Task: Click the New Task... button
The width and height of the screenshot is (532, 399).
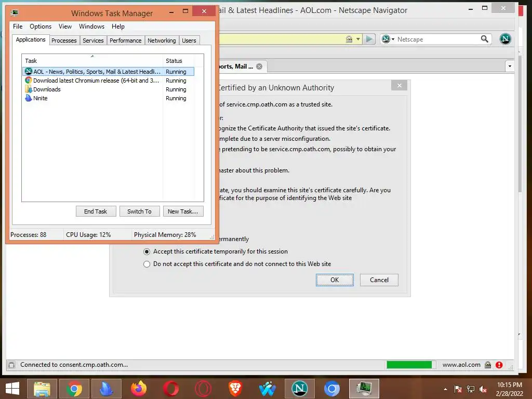Action: [x=183, y=211]
